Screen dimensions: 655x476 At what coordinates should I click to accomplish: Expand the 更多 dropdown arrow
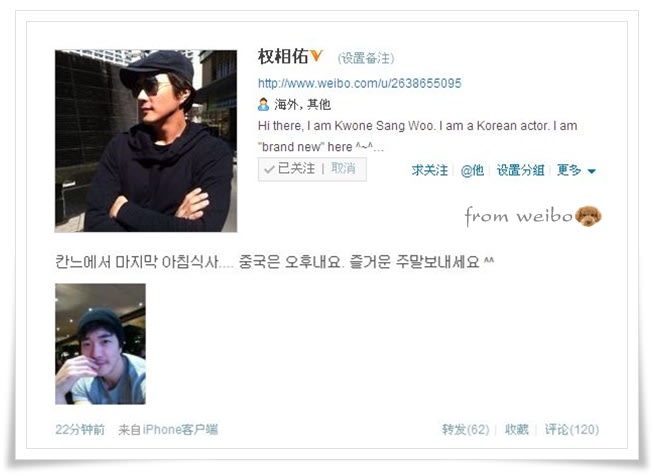[x=592, y=171]
